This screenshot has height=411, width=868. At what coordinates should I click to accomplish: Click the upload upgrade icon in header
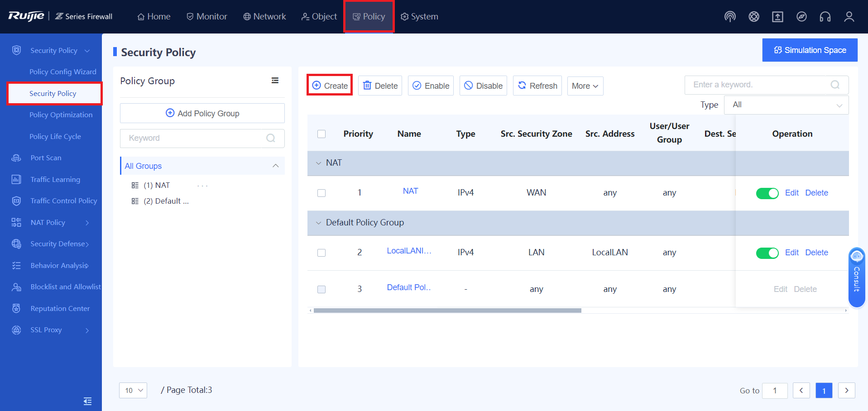click(777, 17)
